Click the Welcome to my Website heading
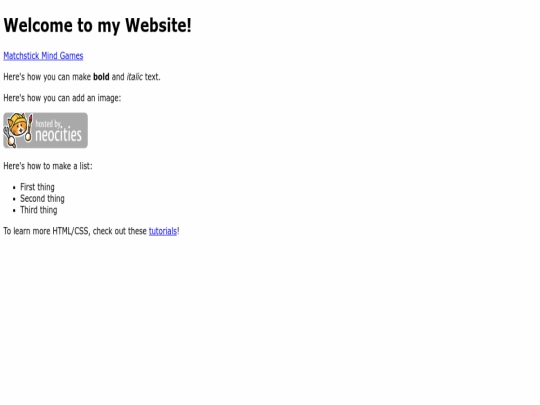This screenshot has height=405, width=540. (97, 25)
